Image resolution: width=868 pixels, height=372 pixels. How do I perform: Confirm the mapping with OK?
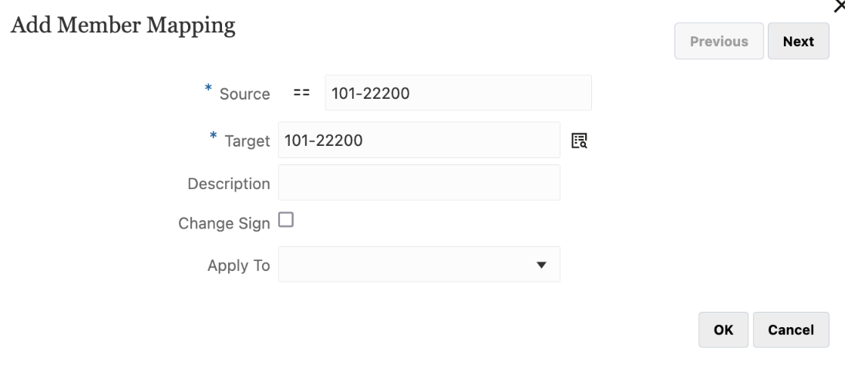(723, 330)
